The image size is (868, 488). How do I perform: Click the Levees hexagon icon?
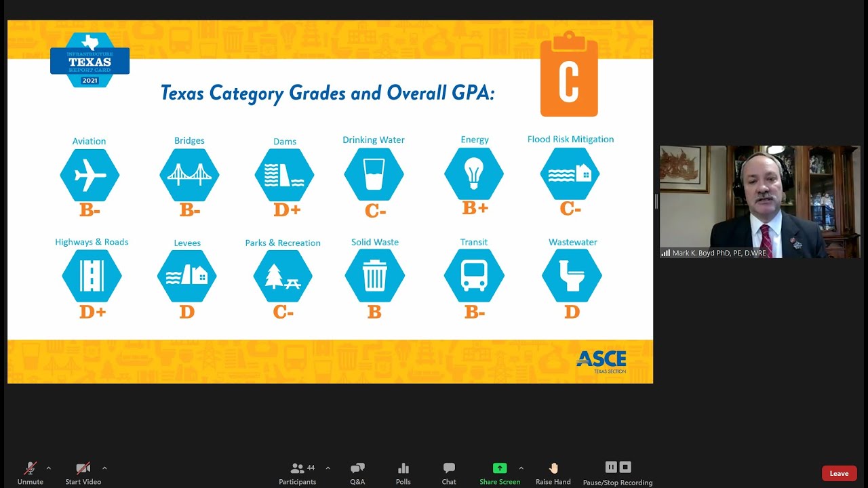click(x=187, y=276)
